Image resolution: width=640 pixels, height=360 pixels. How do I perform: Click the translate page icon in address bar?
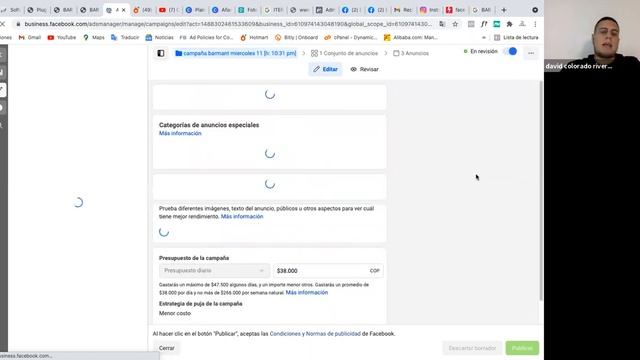coord(442,24)
